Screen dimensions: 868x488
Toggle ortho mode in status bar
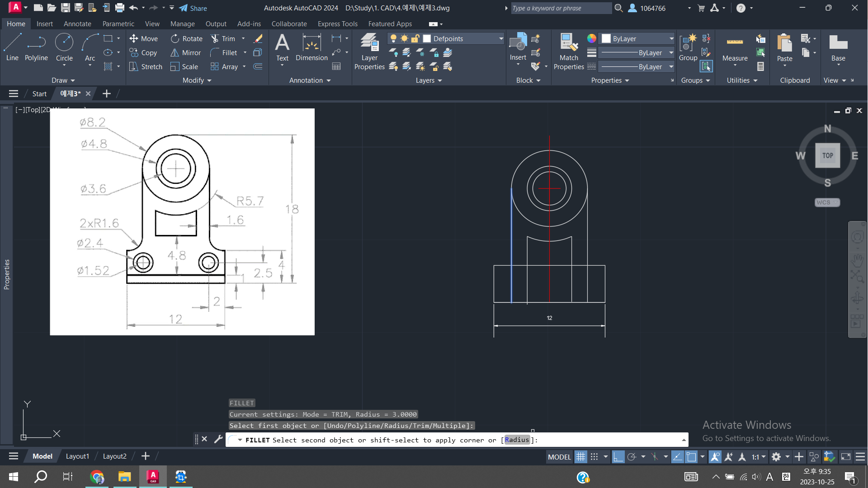coord(618,457)
